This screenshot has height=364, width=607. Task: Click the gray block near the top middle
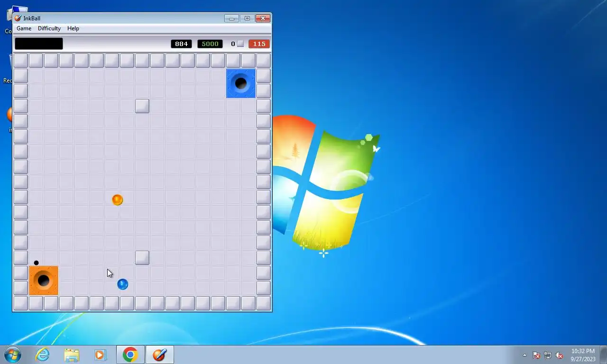[x=142, y=106]
